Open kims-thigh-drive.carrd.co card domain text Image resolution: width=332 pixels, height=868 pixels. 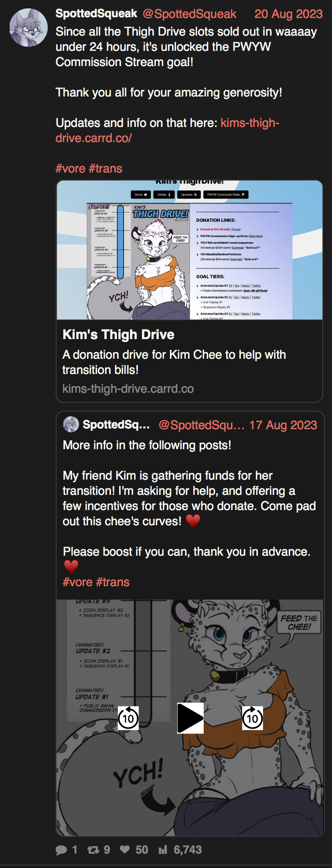(x=128, y=389)
